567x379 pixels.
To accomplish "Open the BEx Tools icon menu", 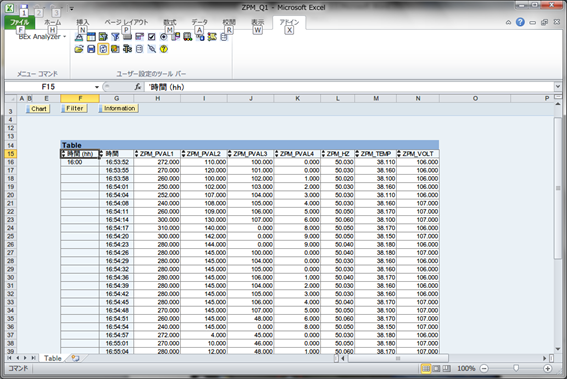I will (127, 49).
